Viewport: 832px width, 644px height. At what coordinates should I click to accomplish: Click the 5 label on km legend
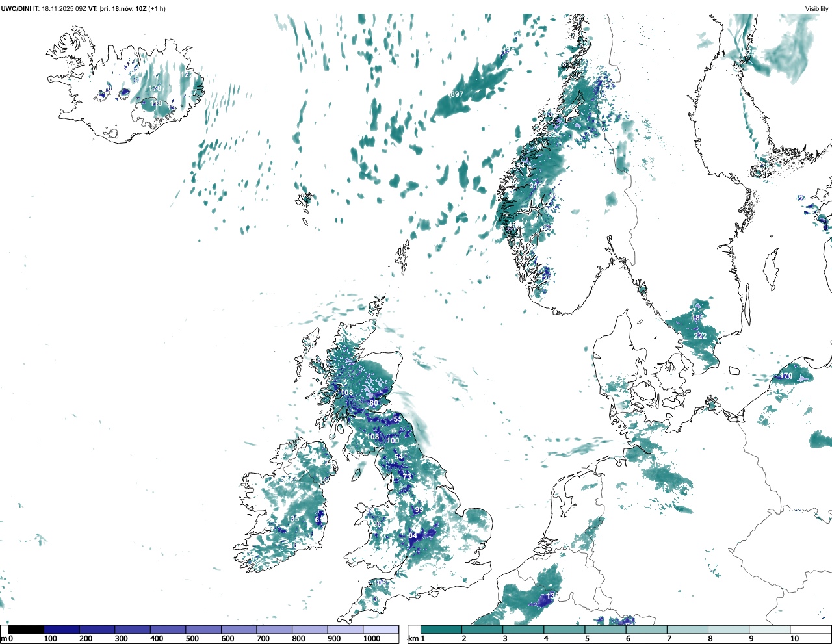pos(587,639)
